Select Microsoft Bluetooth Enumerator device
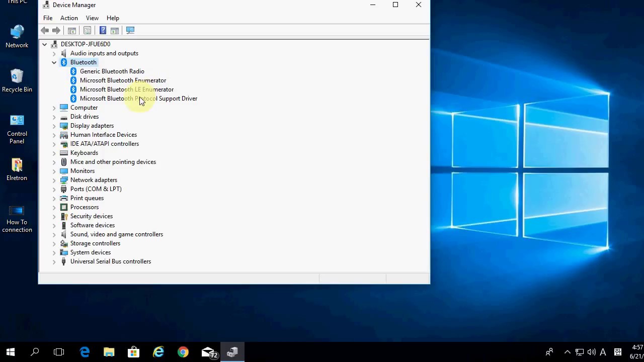 (x=123, y=80)
